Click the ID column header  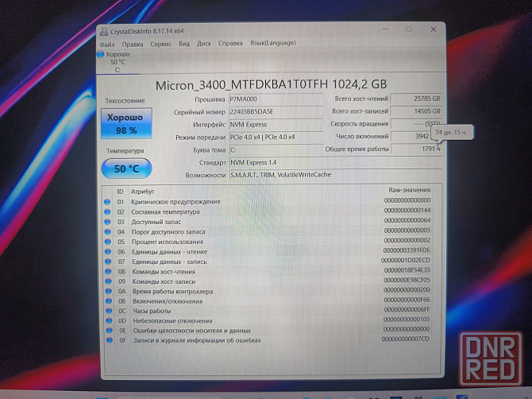(120, 192)
